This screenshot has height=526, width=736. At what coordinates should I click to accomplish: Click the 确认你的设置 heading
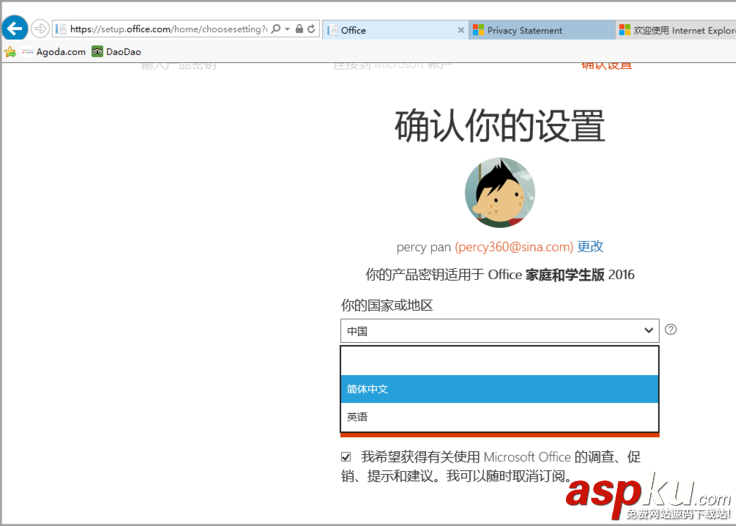pos(499,125)
